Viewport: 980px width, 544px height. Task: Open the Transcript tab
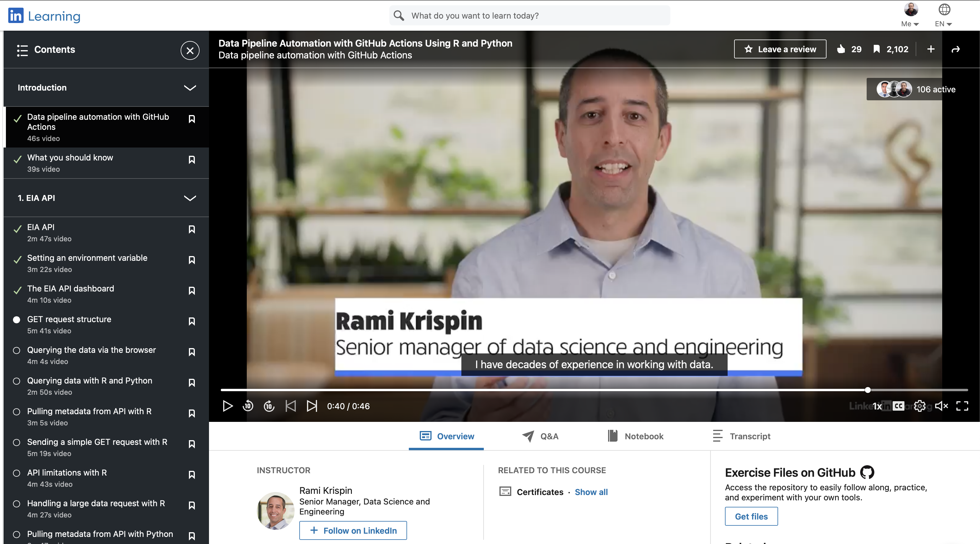(741, 436)
